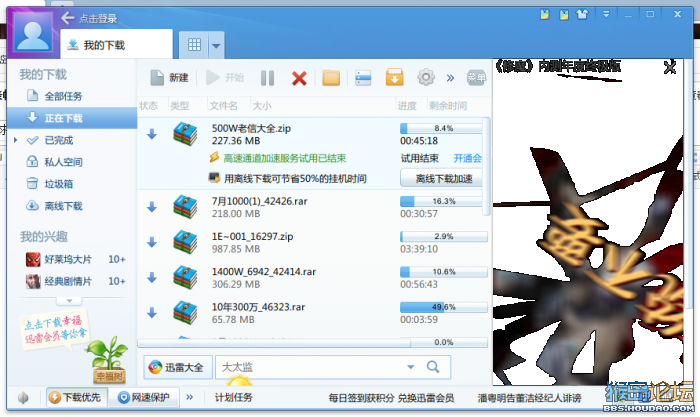Open the 菜单 menu button
The width and height of the screenshot is (700, 417).
(x=476, y=78)
